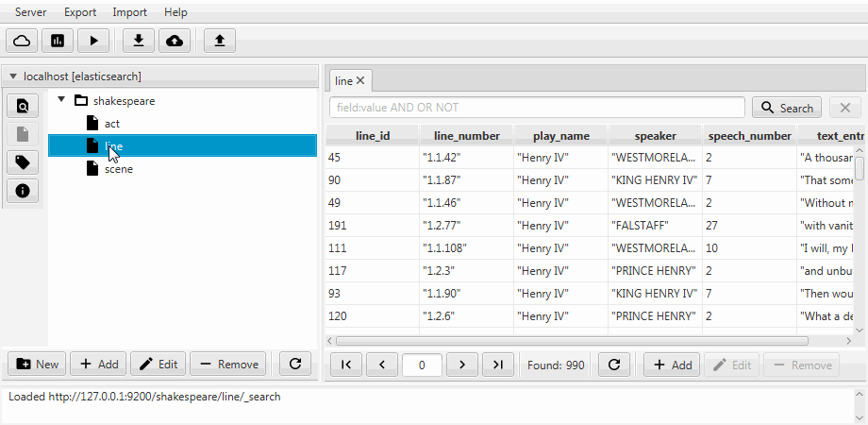The image size is (868, 425).
Task: Click Add button below the tree
Action: tap(98, 364)
